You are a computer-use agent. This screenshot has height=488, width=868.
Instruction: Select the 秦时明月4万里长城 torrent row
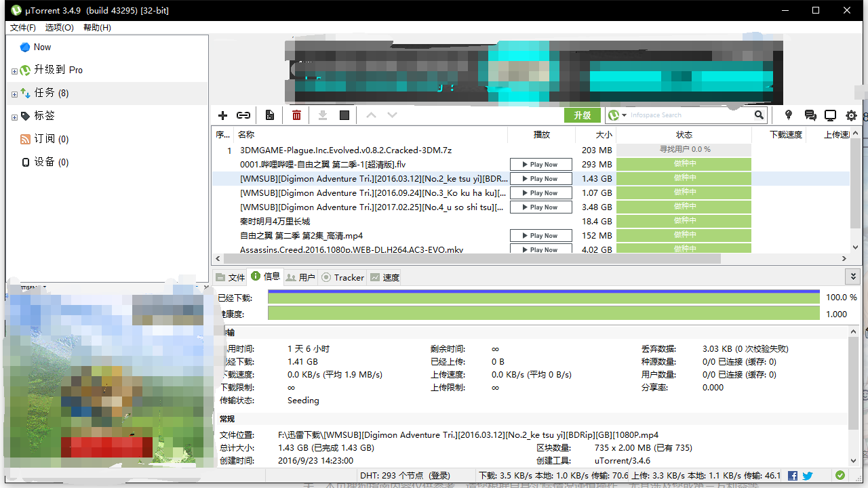(x=530, y=222)
